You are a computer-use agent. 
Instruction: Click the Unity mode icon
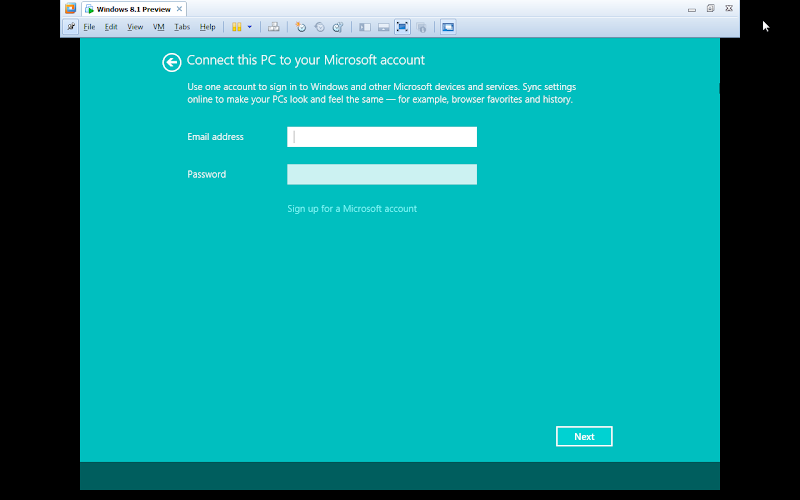click(x=421, y=27)
